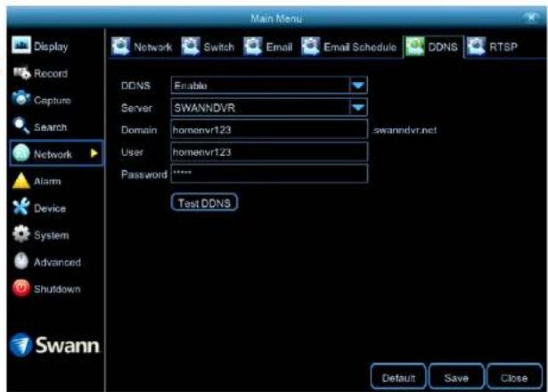
Task: Close the Main Menu window with X
Action: 531,17
